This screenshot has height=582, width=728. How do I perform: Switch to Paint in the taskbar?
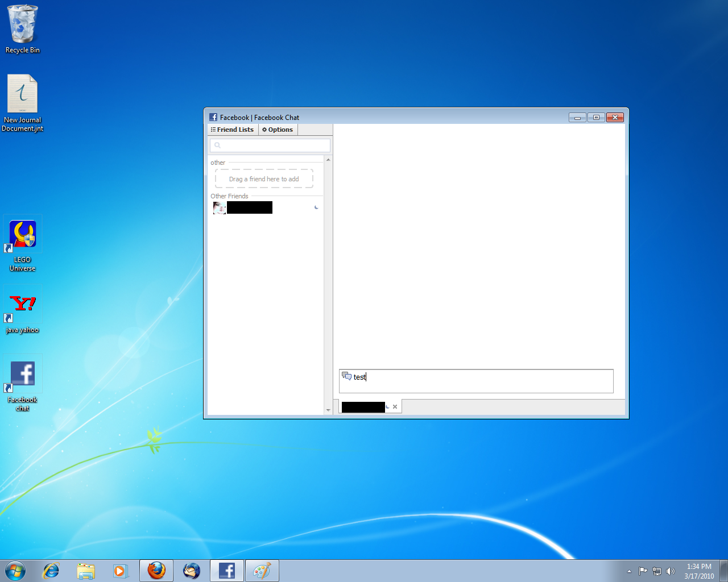click(262, 571)
